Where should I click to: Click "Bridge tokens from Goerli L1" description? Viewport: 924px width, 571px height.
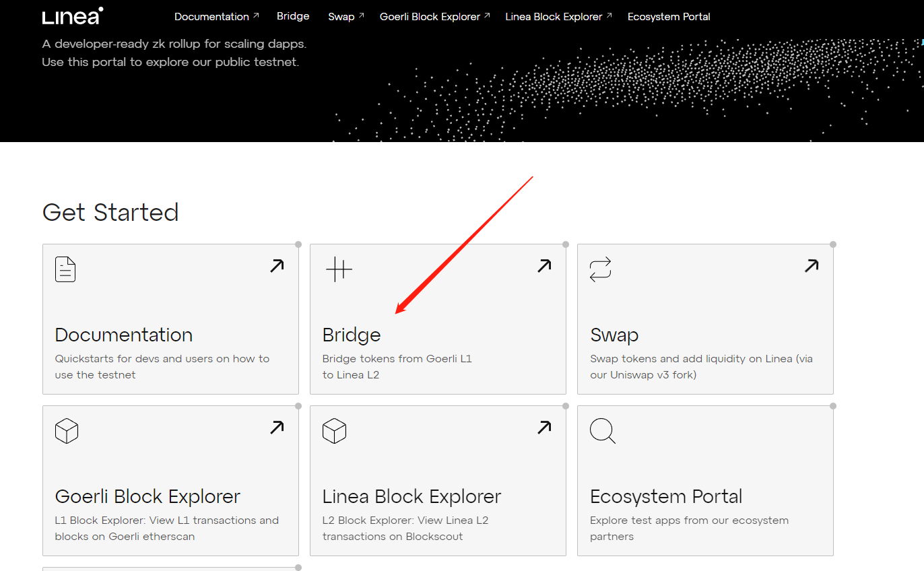click(397, 367)
